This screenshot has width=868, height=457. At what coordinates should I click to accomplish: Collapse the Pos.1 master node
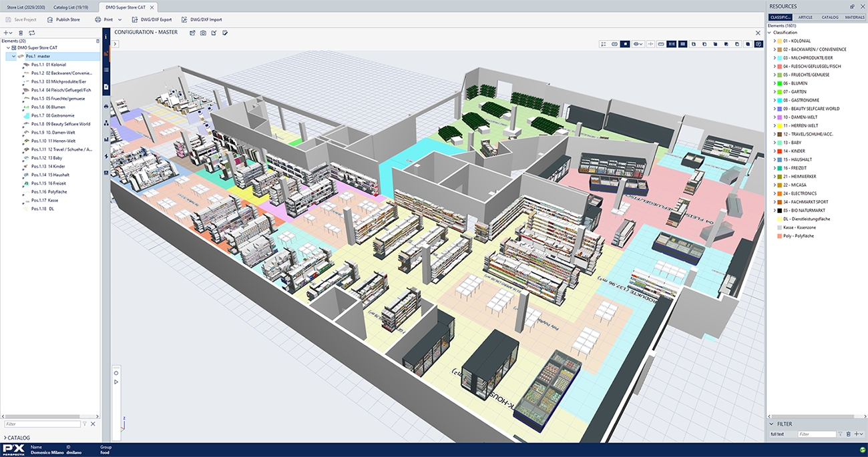click(x=13, y=57)
